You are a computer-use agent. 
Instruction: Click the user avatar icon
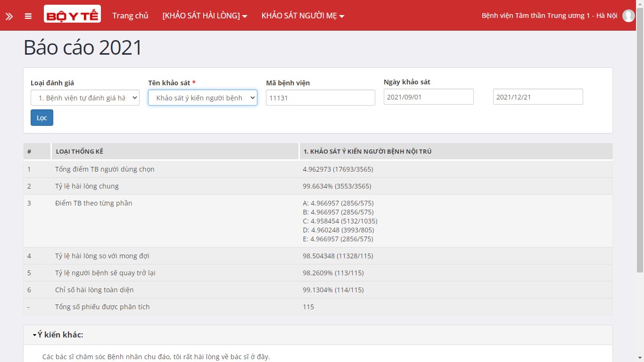tap(628, 16)
